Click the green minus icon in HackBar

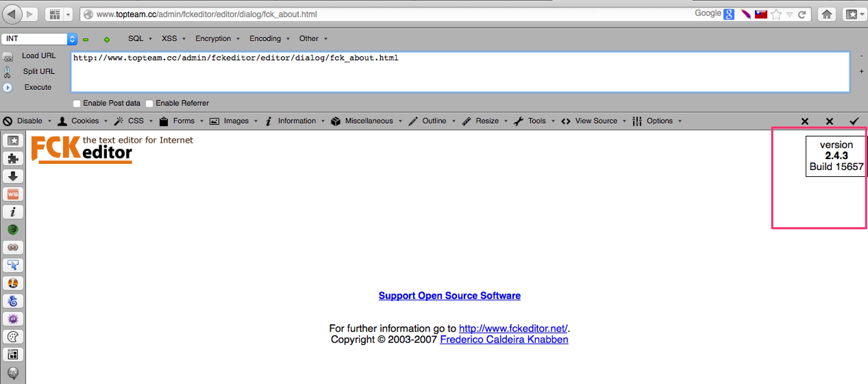86,40
